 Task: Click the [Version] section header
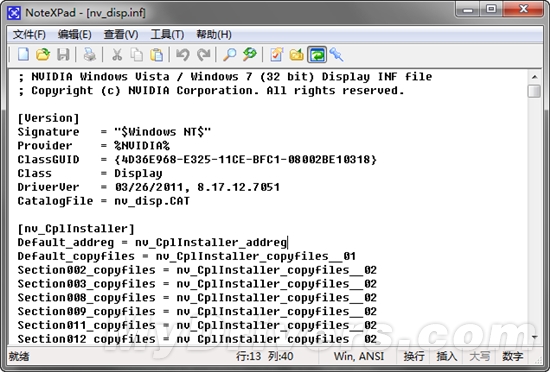pyautogui.click(x=48, y=118)
